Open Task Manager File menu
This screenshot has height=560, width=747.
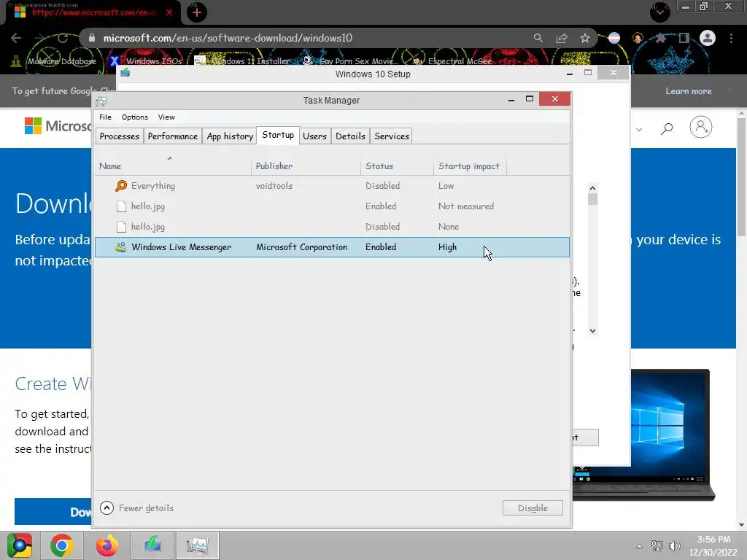105,117
